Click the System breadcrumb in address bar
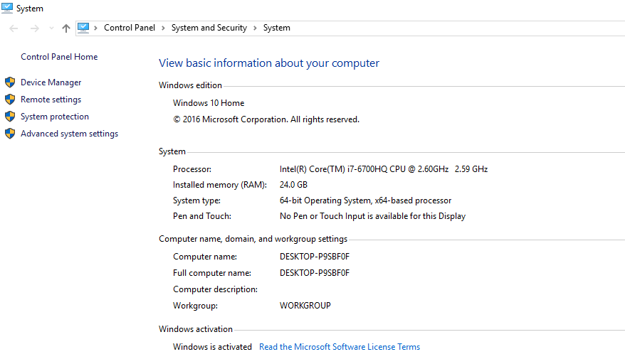The height and width of the screenshot is (364, 625). (x=276, y=28)
